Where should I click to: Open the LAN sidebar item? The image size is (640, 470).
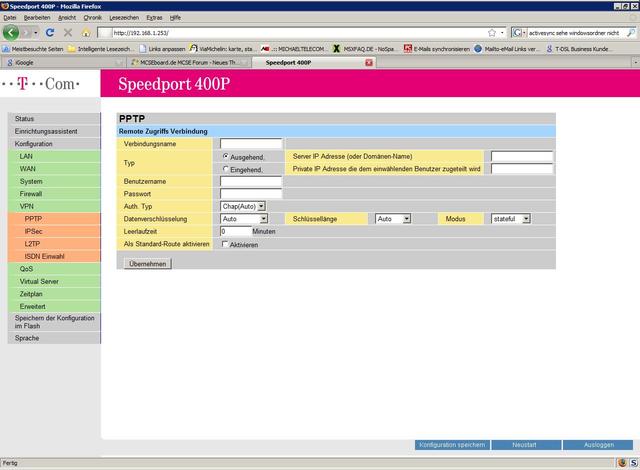[x=54, y=156]
